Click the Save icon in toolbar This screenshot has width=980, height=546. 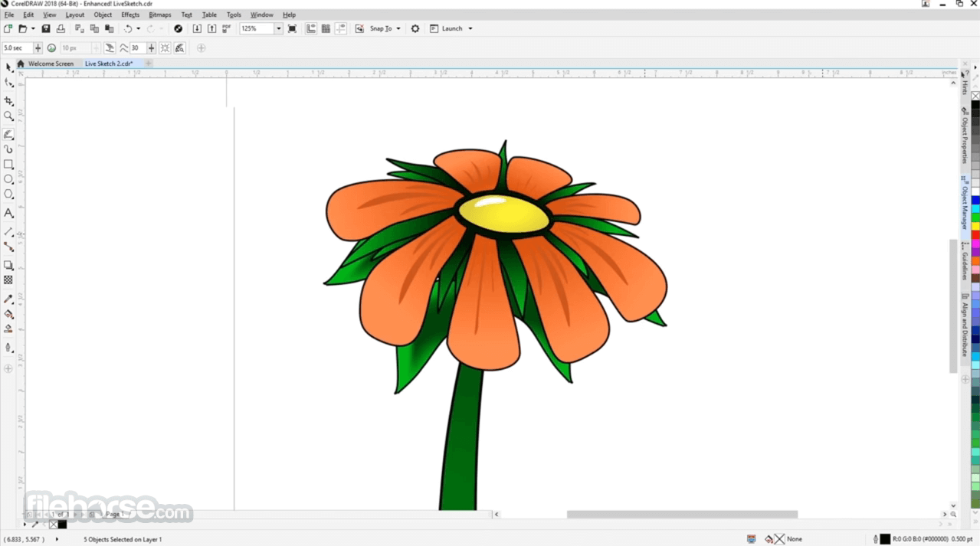click(x=45, y=28)
